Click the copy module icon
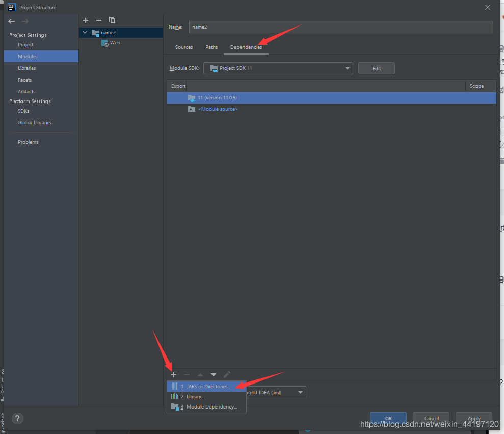 (x=112, y=20)
